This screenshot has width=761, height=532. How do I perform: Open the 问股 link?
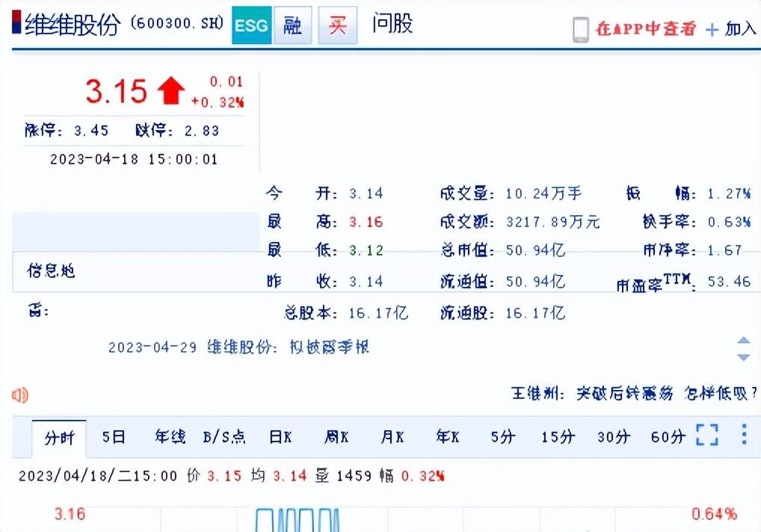[x=392, y=24]
